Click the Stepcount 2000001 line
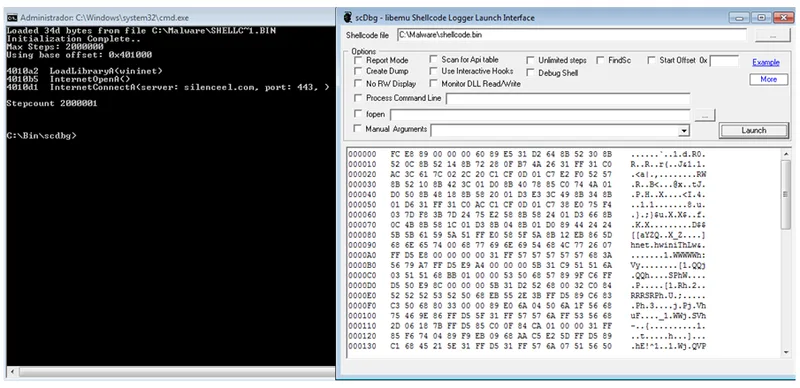The image size is (800, 388). click(x=52, y=104)
